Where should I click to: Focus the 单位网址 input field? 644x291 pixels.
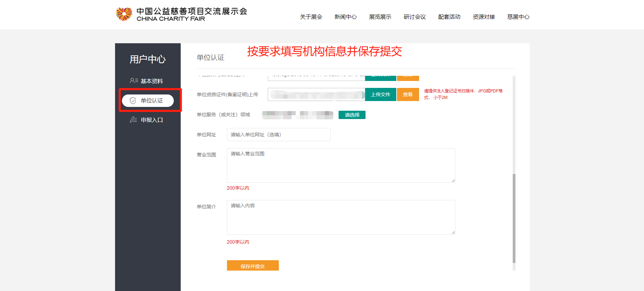[x=278, y=135]
